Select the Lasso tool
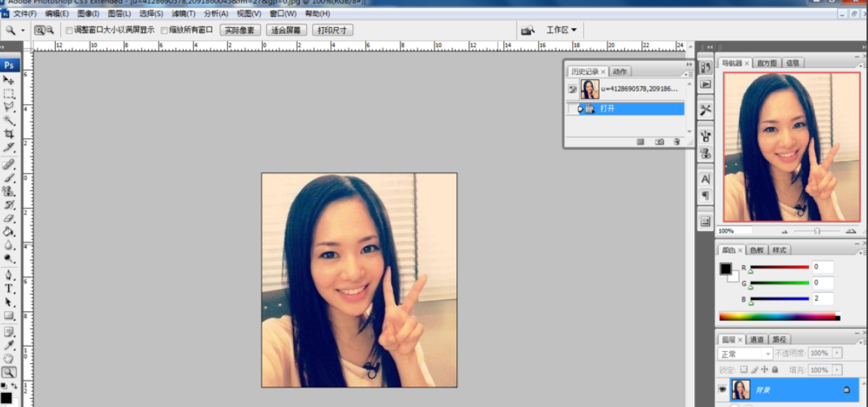The width and height of the screenshot is (868, 407). 9,106
